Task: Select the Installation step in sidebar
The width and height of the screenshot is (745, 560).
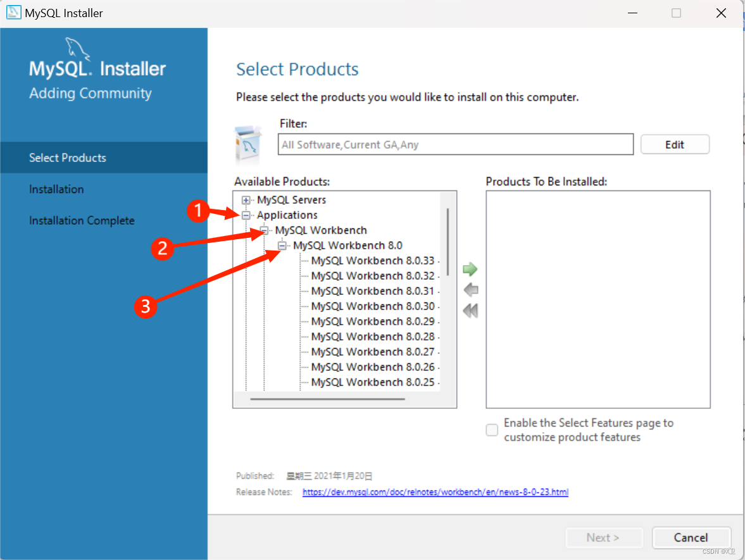Action: (x=56, y=189)
